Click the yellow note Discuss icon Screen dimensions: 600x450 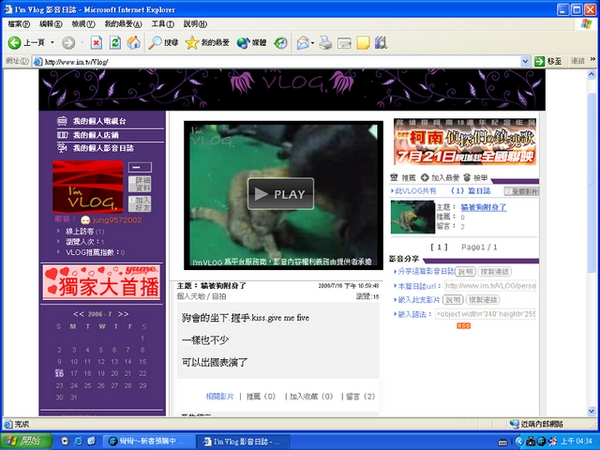point(363,42)
